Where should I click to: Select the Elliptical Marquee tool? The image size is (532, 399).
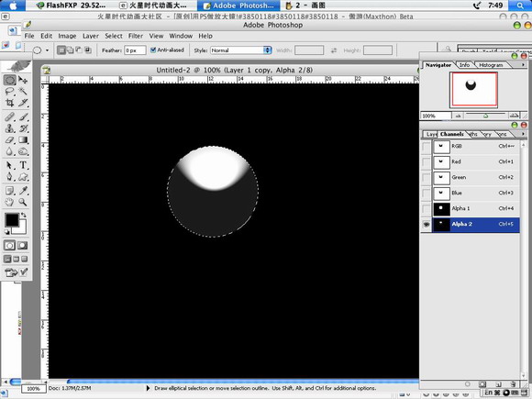click(9, 80)
